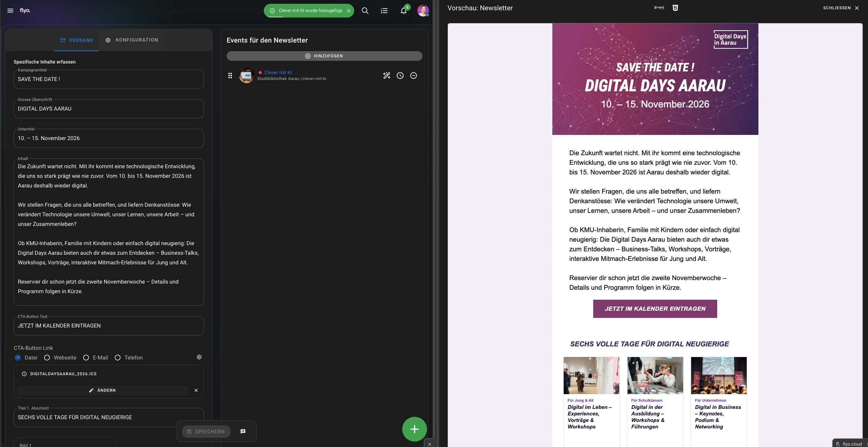The width and height of the screenshot is (868, 447).
Task: Open notifications bell with badge
Action: 404,10
